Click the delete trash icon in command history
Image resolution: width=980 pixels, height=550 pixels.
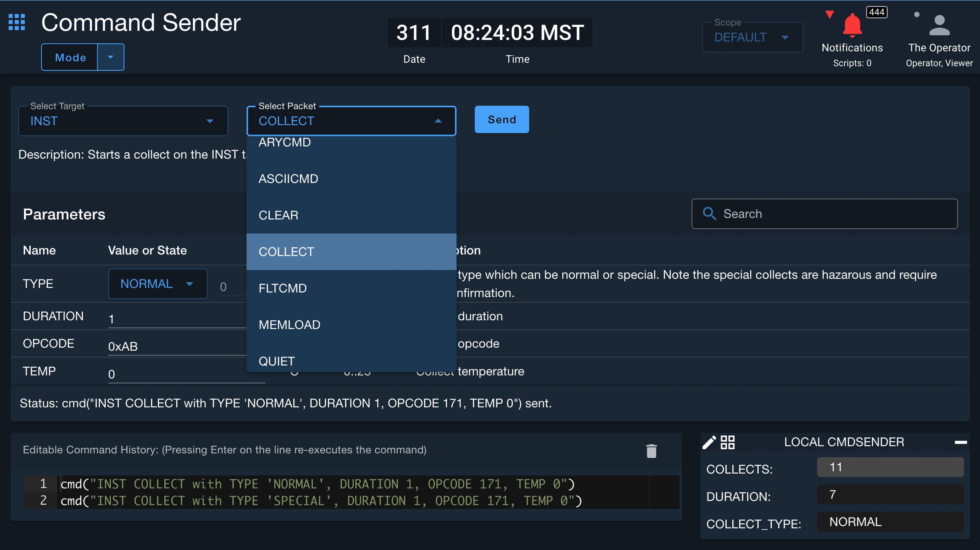(x=652, y=450)
